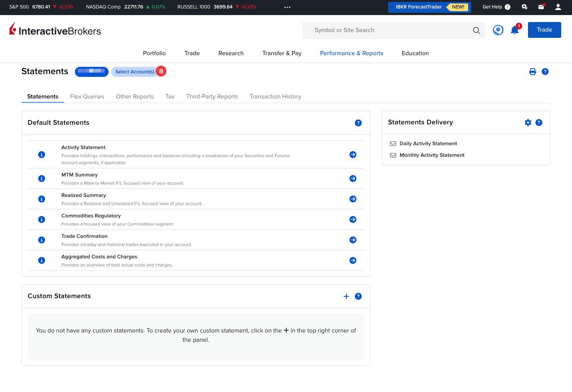572x392 pixels.
Task: Expand the Select Account(s) selector
Action: pyautogui.click(x=134, y=72)
